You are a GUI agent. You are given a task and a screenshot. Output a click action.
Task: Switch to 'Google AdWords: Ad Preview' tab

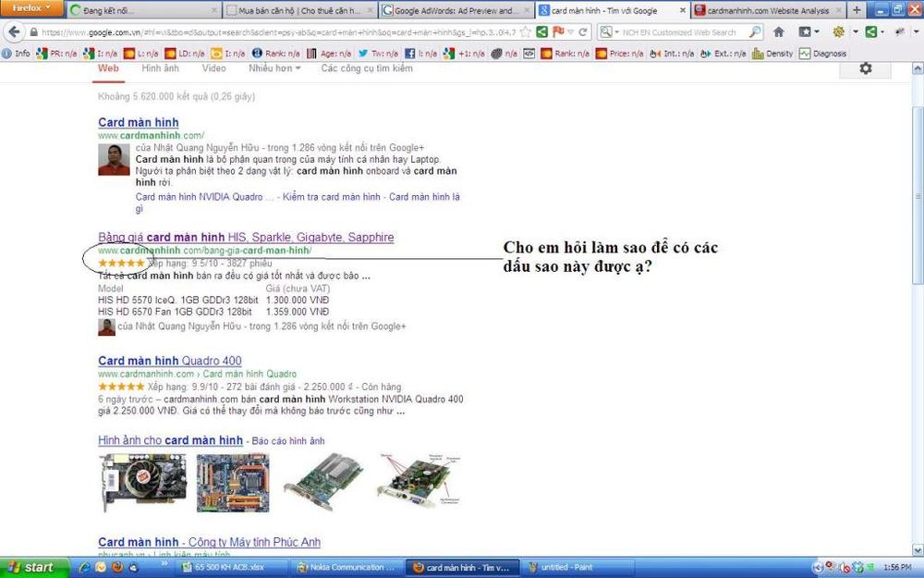pos(456,10)
